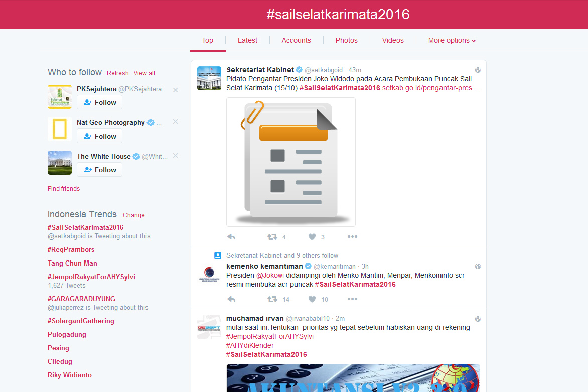588x392 pixels.
Task: Open the #ReqPrambors trend
Action: click(x=71, y=249)
